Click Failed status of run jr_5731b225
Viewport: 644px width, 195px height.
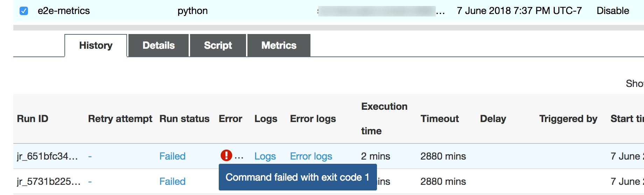172,182
